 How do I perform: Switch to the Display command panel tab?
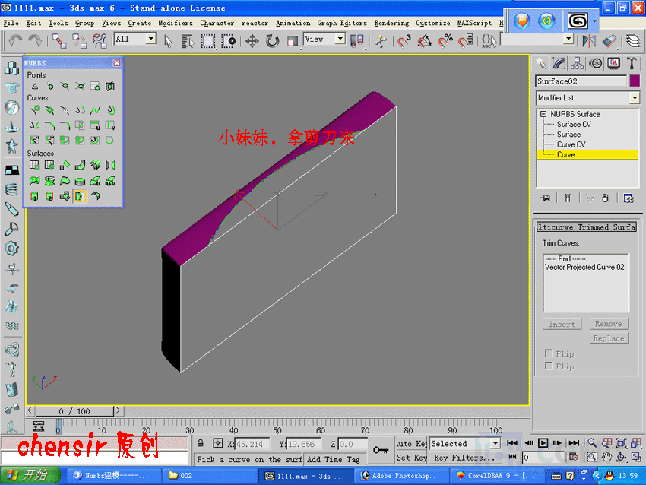click(613, 63)
